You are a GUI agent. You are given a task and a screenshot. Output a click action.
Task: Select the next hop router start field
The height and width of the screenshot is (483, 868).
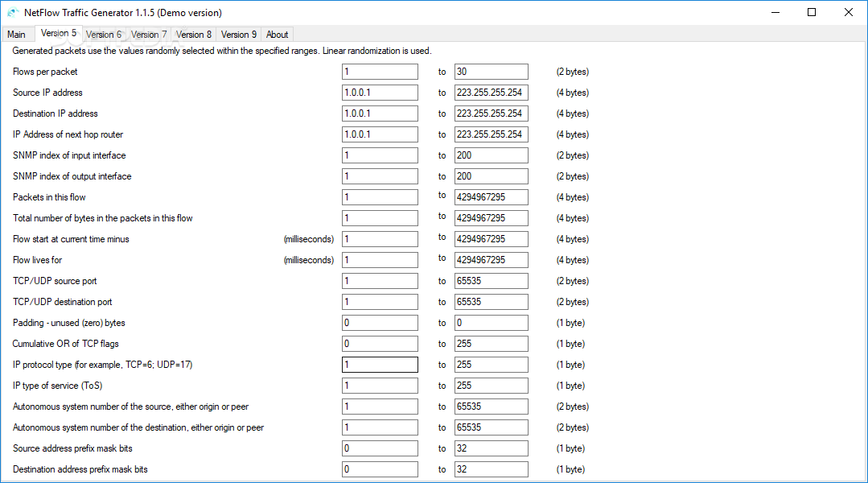[x=380, y=134]
